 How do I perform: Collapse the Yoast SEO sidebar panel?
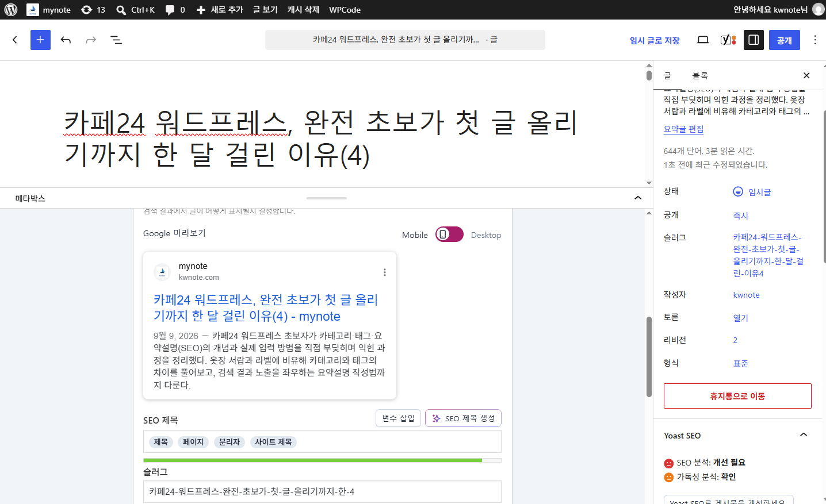(x=804, y=435)
